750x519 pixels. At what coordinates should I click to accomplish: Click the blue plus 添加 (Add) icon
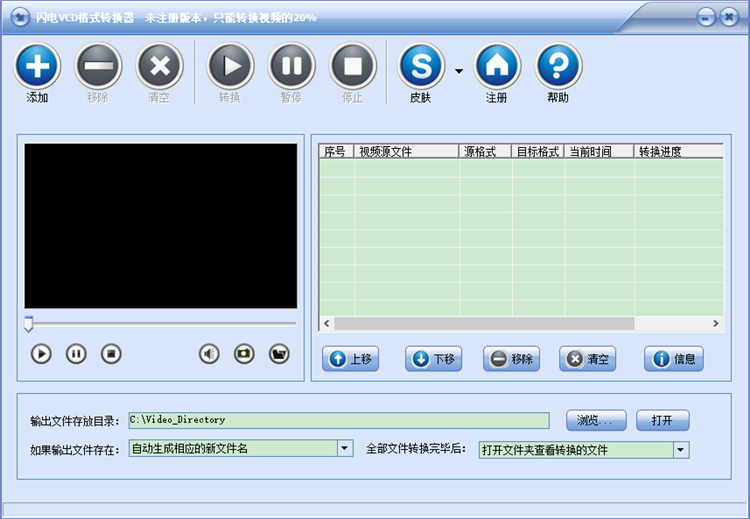tap(37, 66)
